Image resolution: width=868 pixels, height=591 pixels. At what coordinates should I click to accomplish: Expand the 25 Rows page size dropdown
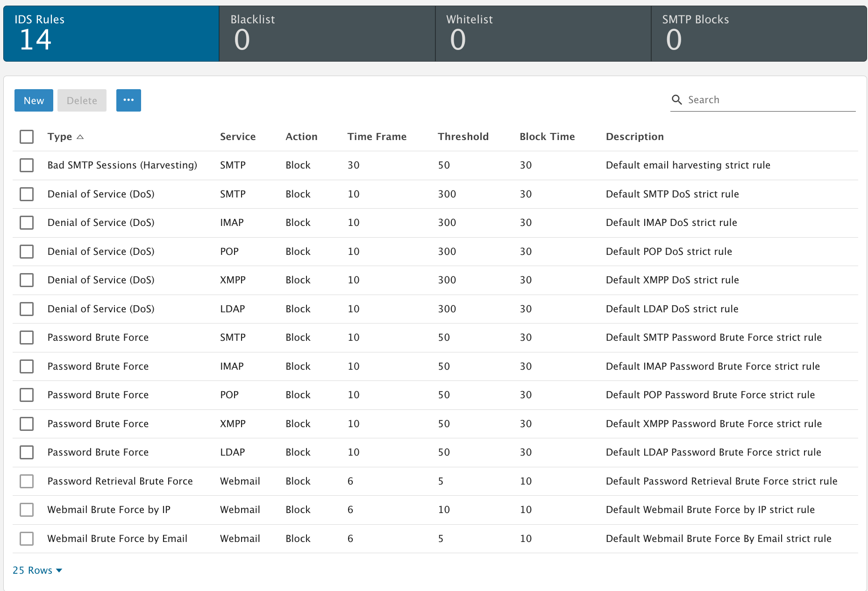[x=37, y=570]
